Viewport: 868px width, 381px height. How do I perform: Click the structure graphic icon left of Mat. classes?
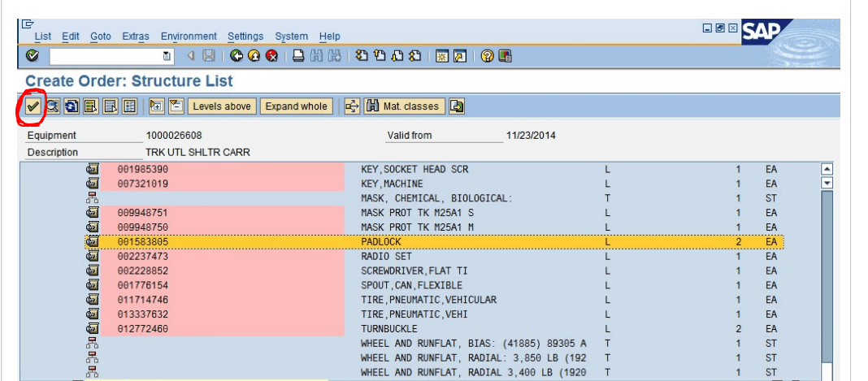tap(352, 106)
